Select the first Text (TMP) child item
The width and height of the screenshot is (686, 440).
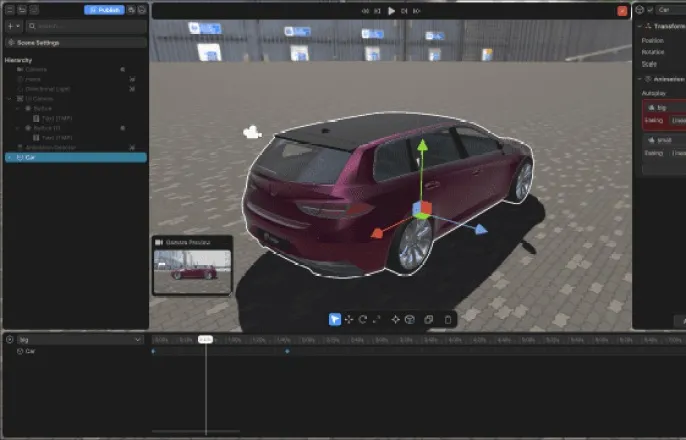pyautogui.click(x=57, y=118)
